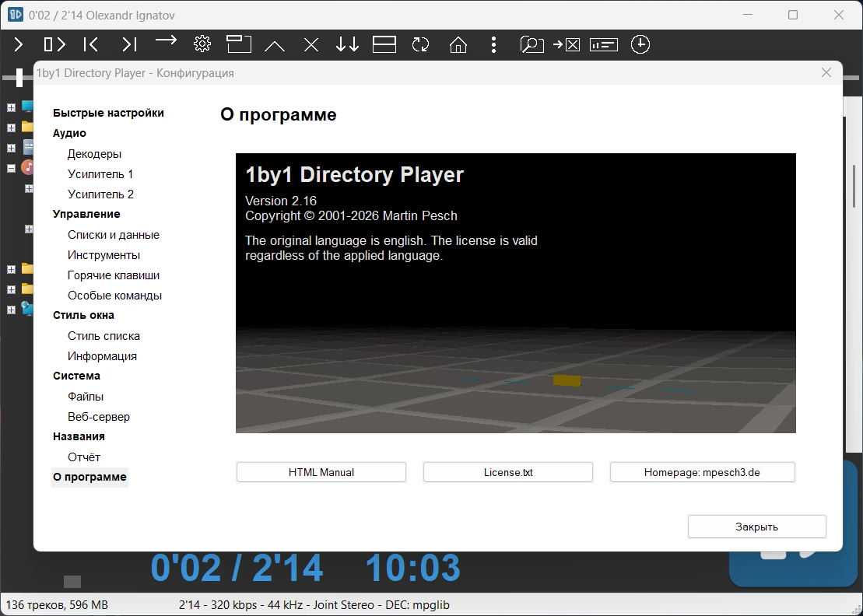The height and width of the screenshot is (616, 863).
Task: Click the Закрыть button
Action: [x=756, y=527]
